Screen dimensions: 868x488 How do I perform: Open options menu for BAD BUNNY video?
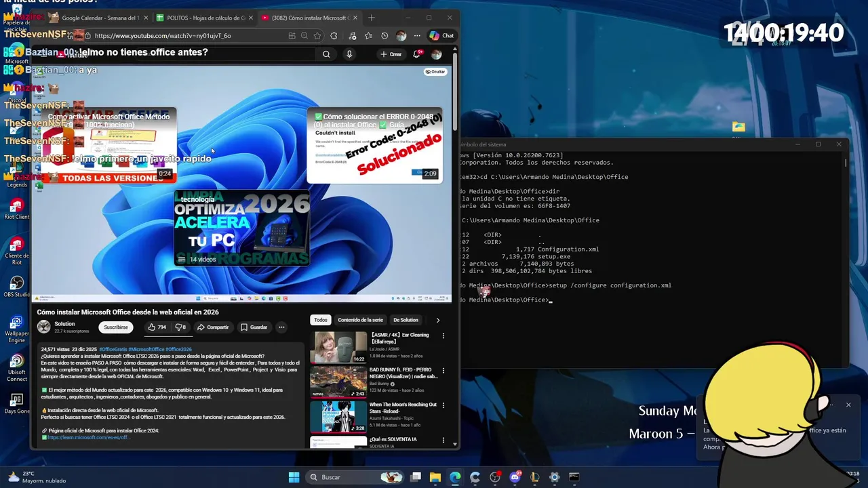(x=443, y=371)
